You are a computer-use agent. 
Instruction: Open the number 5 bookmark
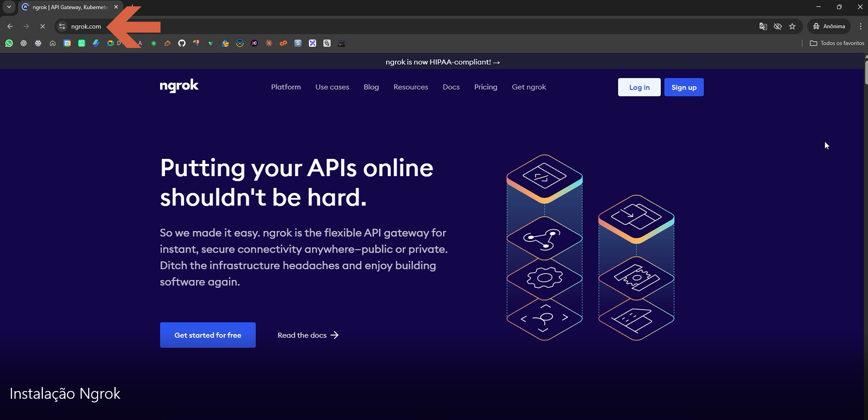[x=298, y=43]
